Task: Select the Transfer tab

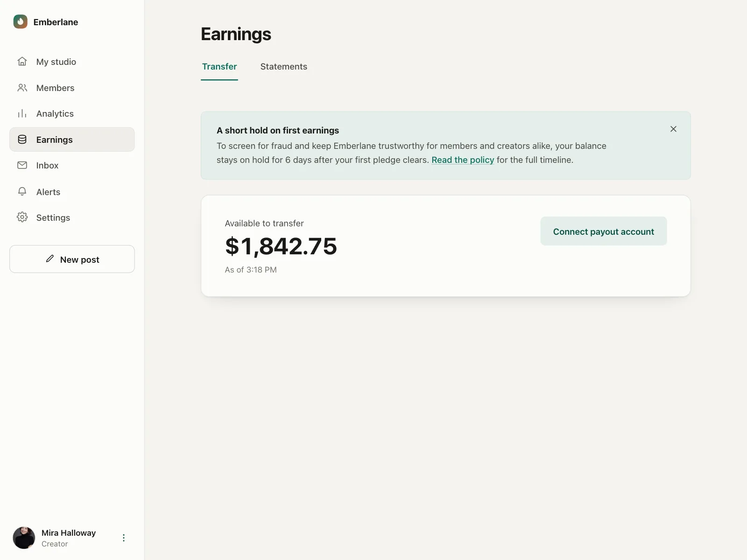Action: coord(219,67)
